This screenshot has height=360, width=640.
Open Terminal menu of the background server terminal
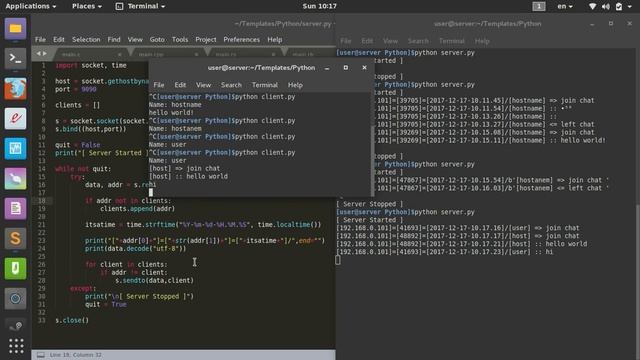tap(452, 41)
